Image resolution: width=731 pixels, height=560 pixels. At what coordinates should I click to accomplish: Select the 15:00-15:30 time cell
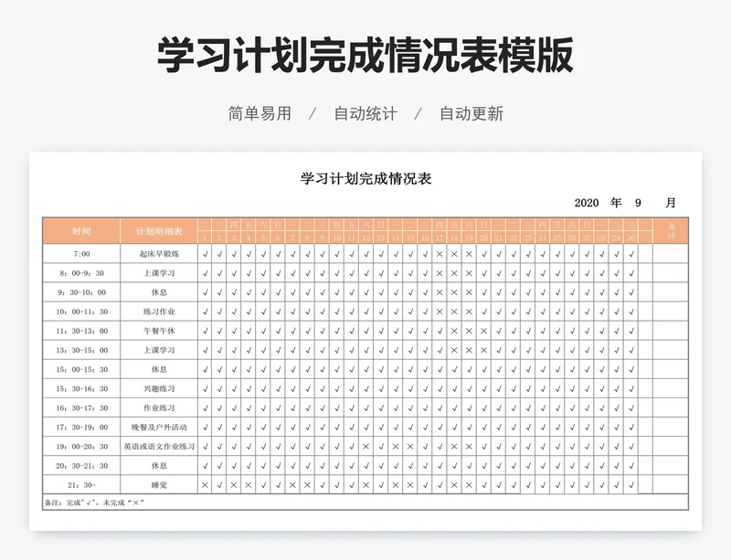pyautogui.click(x=81, y=369)
